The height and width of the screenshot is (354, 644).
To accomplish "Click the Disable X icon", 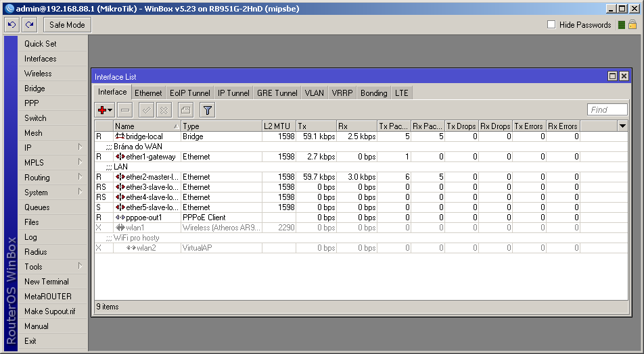I will click(164, 109).
